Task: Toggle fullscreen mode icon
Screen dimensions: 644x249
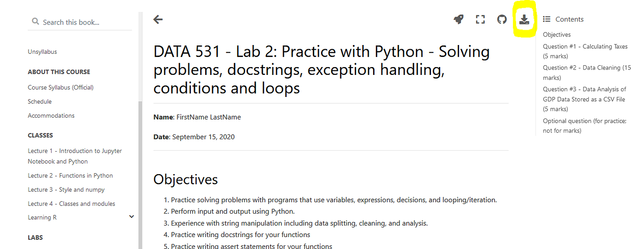Action: click(x=480, y=19)
